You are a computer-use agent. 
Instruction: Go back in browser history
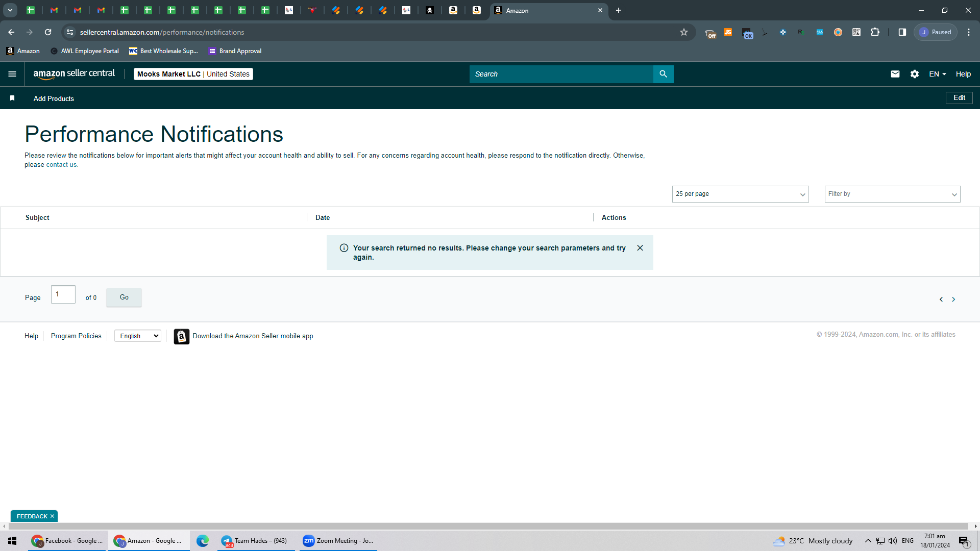pyautogui.click(x=11, y=32)
